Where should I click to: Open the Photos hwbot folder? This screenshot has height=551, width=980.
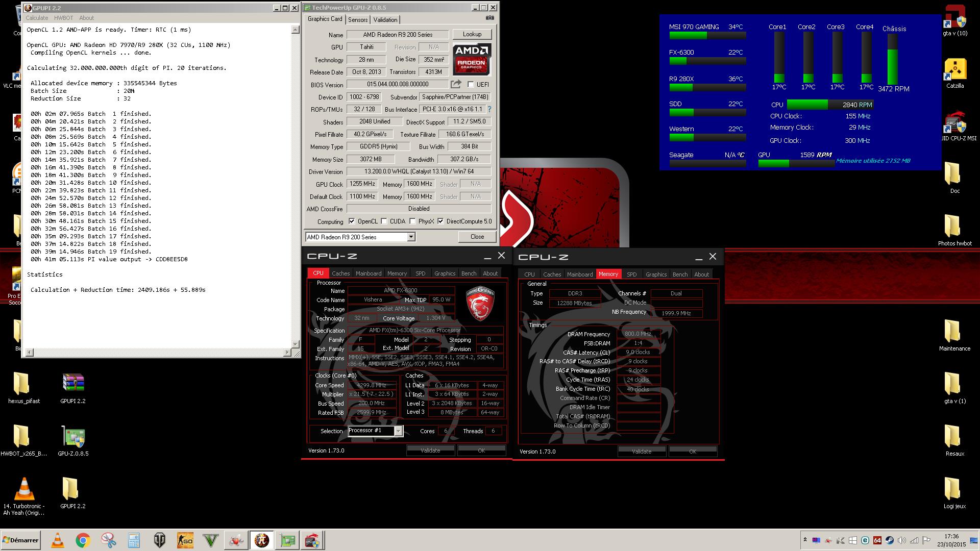(954, 230)
